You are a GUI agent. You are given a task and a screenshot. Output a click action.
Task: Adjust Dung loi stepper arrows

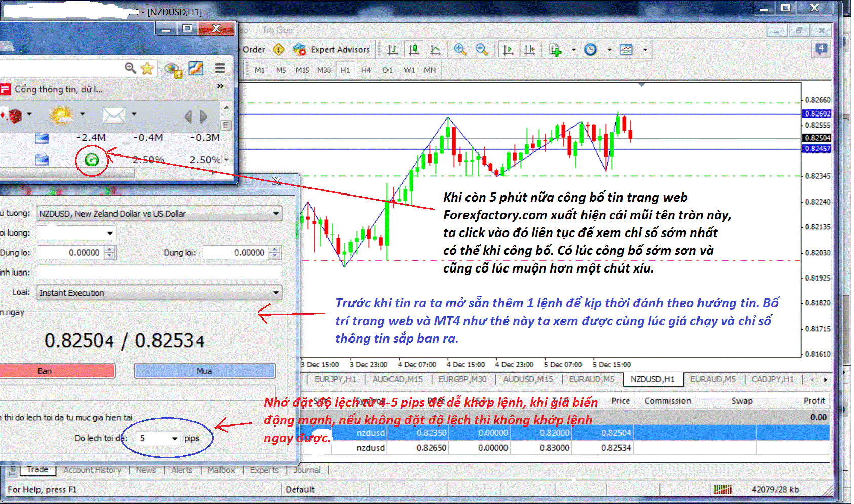[x=275, y=252]
